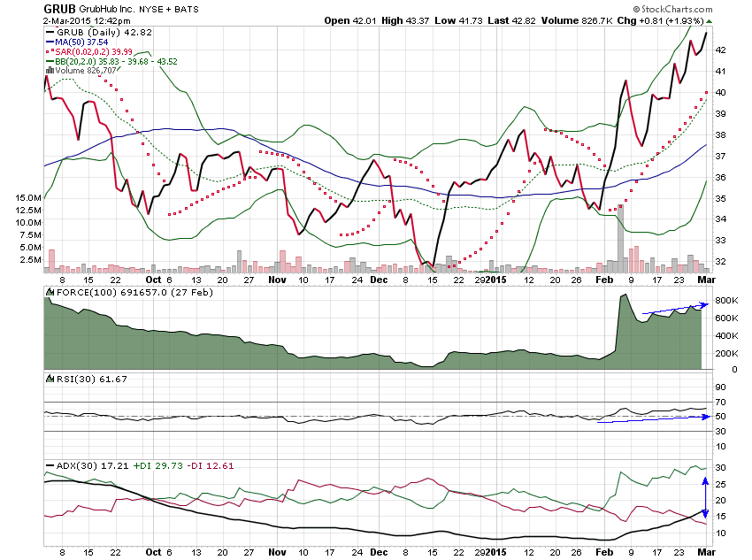Click the GRUB ticker symbol title

click(x=59, y=9)
